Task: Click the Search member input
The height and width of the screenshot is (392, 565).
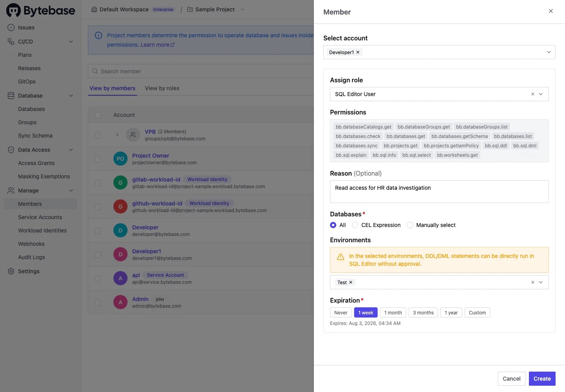Action: [201, 71]
